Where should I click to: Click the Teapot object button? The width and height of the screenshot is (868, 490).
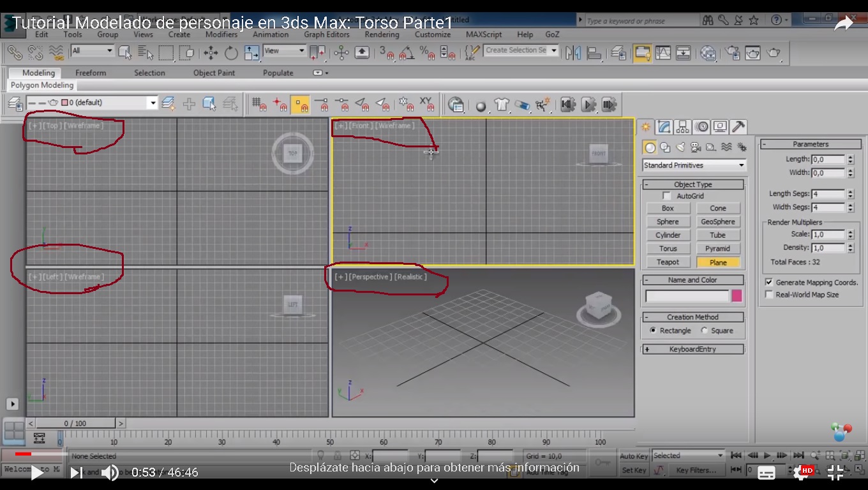(x=668, y=262)
